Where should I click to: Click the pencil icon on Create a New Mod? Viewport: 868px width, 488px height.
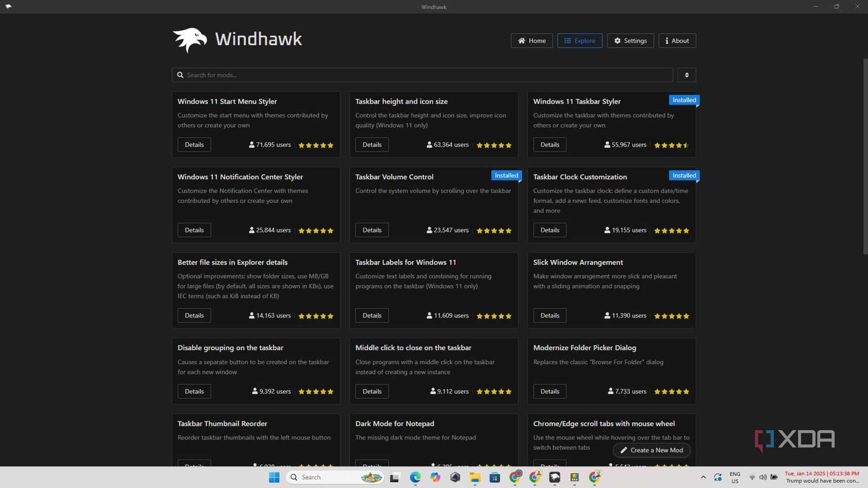point(624,450)
